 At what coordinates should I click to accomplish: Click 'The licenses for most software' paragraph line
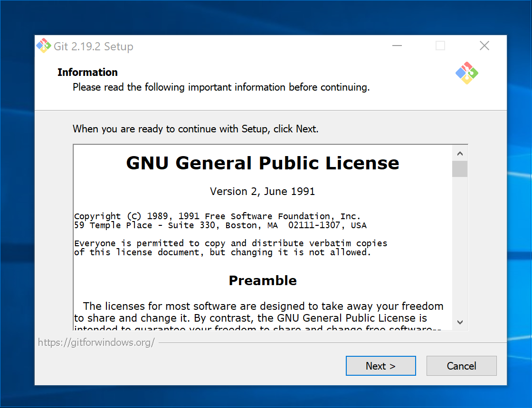click(x=263, y=306)
